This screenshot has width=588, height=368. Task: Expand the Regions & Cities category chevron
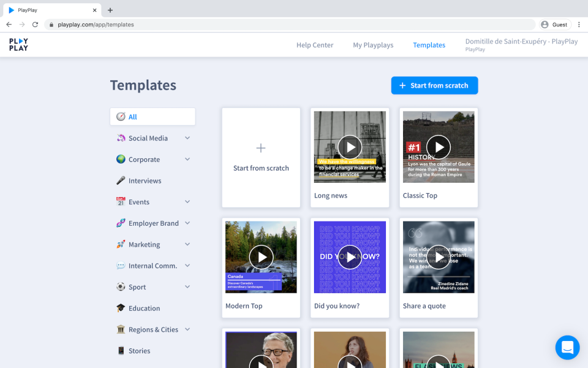pos(187,329)
